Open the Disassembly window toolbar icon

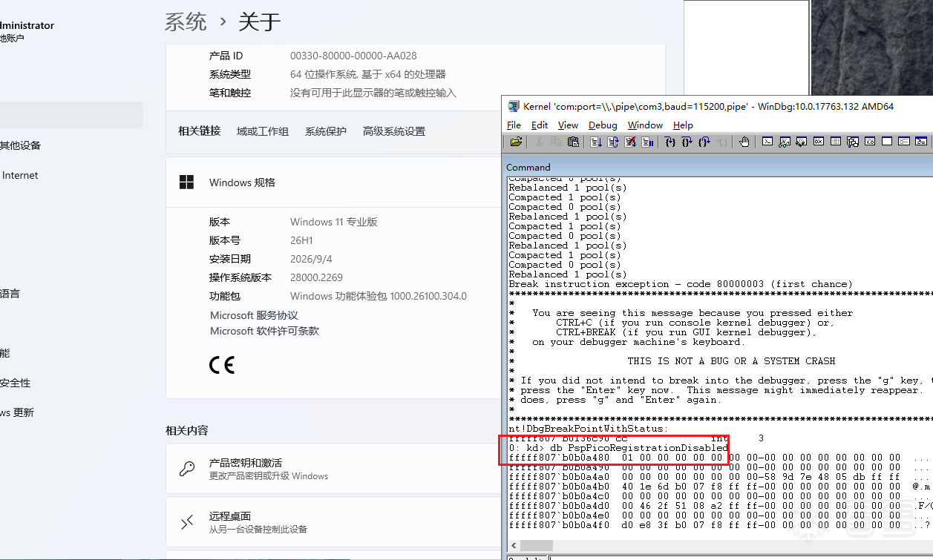[x=870, y=142]
